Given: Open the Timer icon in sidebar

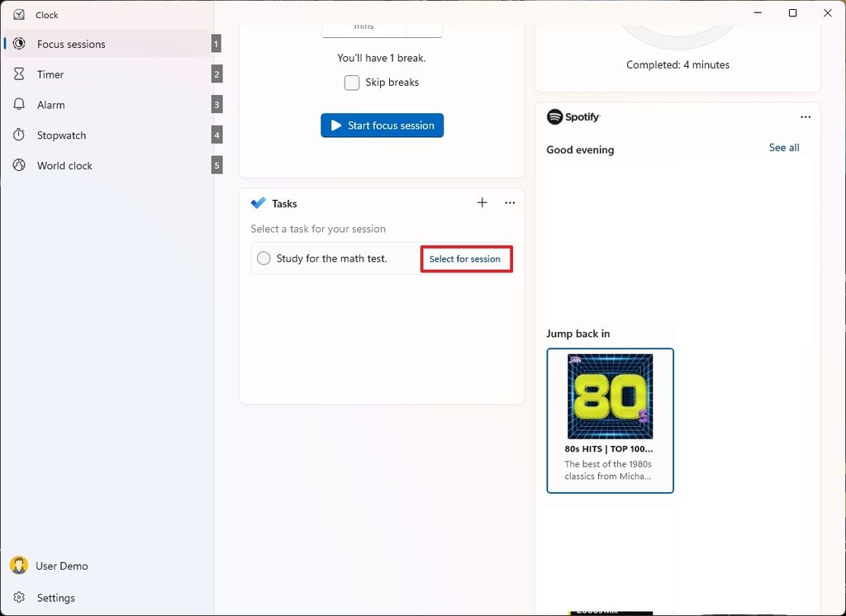Looking at the screenshot, I should point(19,74).
